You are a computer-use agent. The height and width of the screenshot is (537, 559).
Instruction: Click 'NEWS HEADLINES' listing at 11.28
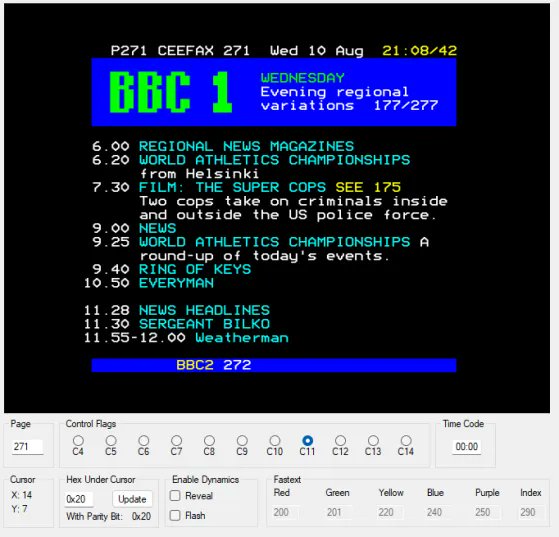pyautogui.click(x=204, y=310)
